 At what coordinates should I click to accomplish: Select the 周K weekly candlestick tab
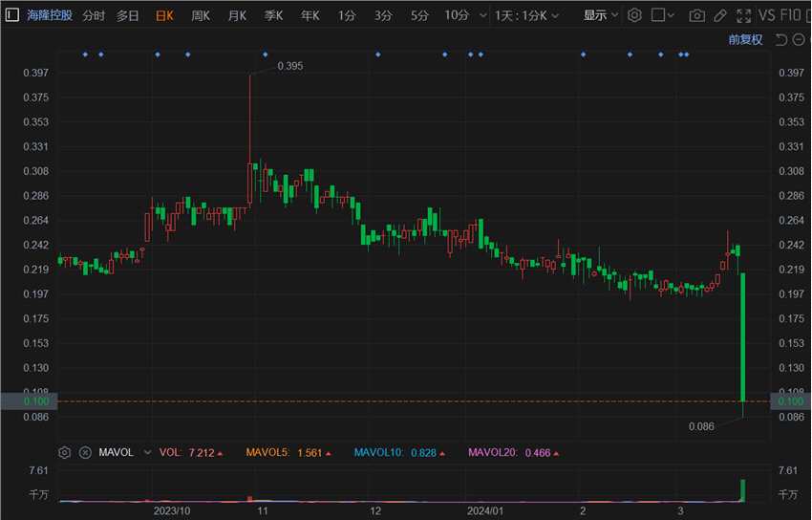[201, 15]
